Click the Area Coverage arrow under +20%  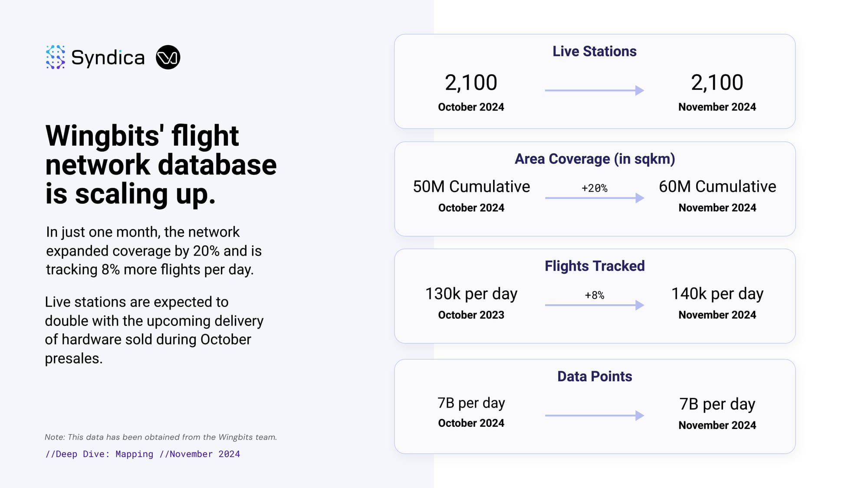point(594,198)
